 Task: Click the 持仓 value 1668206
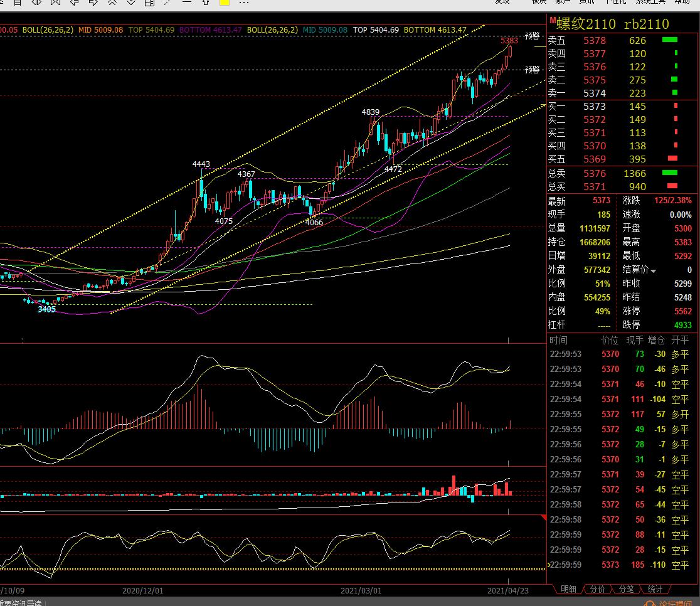click(595, 243)
